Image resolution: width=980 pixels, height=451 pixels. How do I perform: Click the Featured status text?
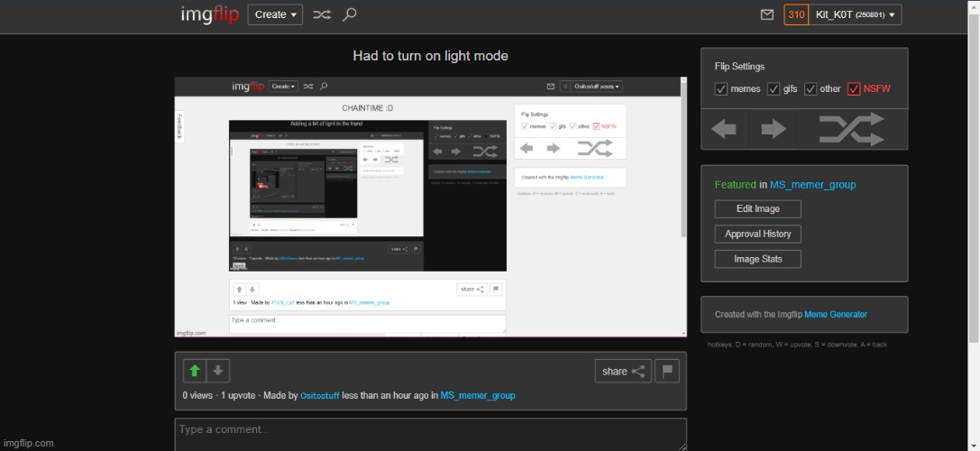[736, 185]
